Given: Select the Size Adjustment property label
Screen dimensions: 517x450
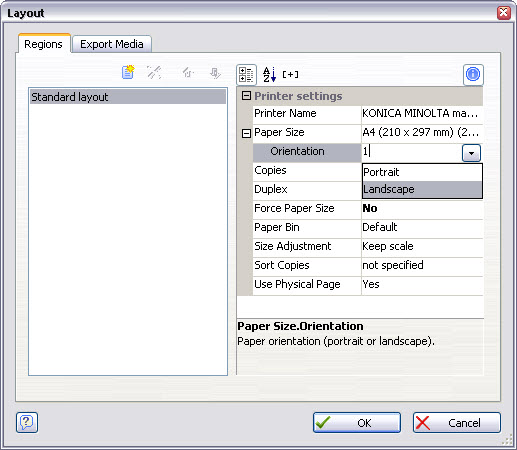Looking at the screenshot, I should (x=293, y=246).
